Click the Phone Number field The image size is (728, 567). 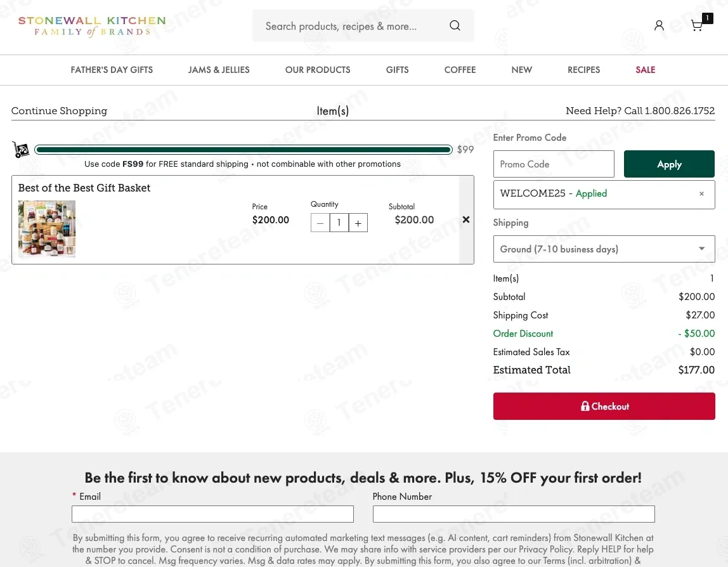point(514,514)
